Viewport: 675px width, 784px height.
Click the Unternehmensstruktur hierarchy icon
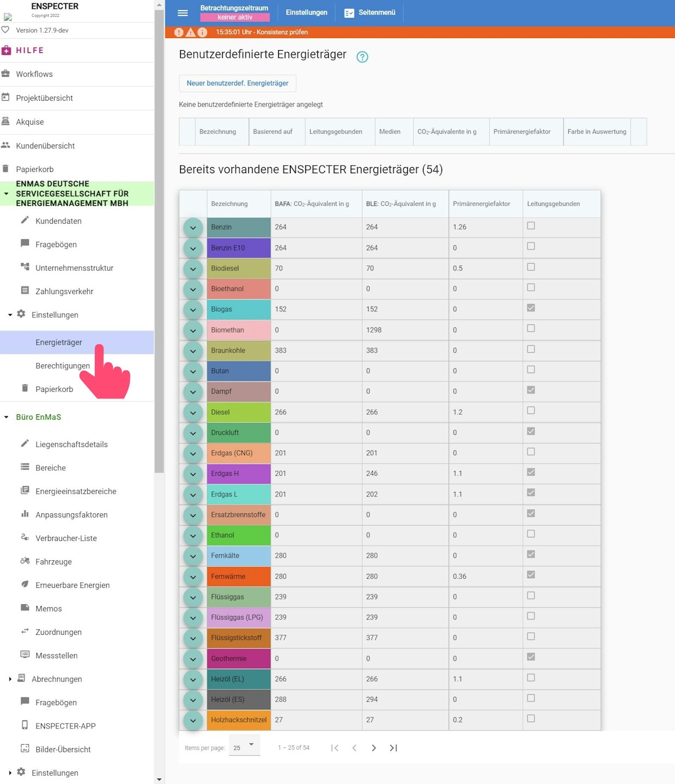tap(25, 267)
